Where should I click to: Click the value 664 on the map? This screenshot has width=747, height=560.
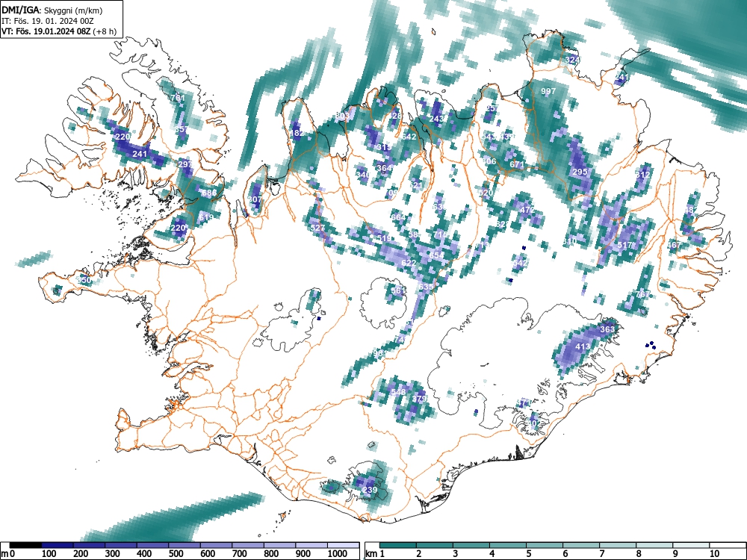coord(398,217)
